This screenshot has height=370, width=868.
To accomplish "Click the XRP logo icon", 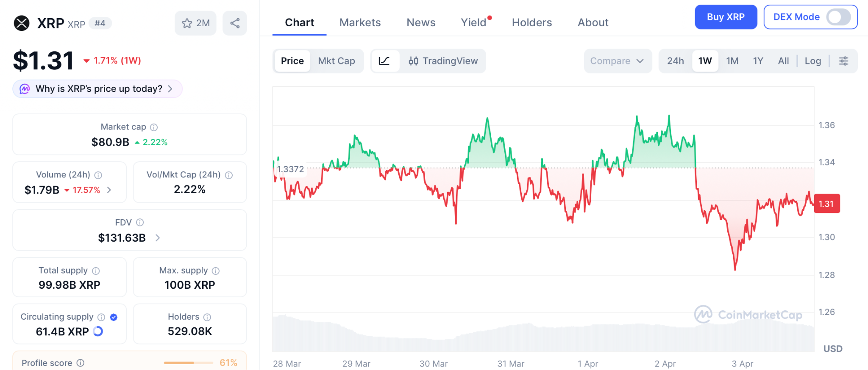I will click(22, 23).
